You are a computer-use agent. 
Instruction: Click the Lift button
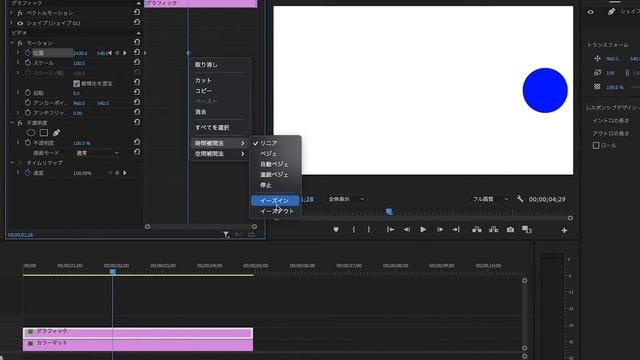(x=477, y=230)
